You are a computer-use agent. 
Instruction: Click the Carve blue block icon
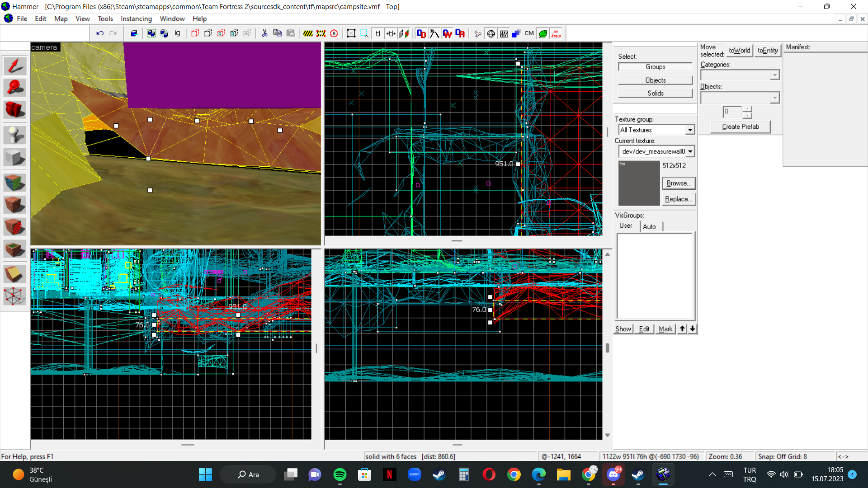(x=134, y=33)
